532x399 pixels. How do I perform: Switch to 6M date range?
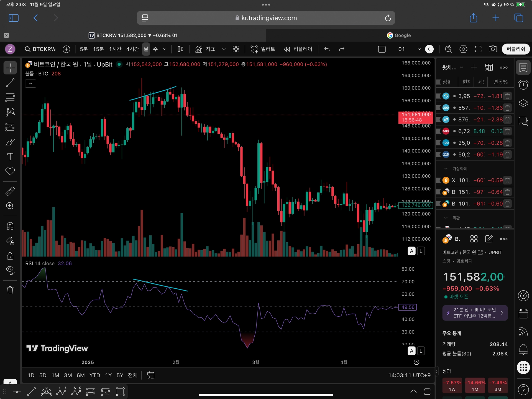click(x=80, y=375)
